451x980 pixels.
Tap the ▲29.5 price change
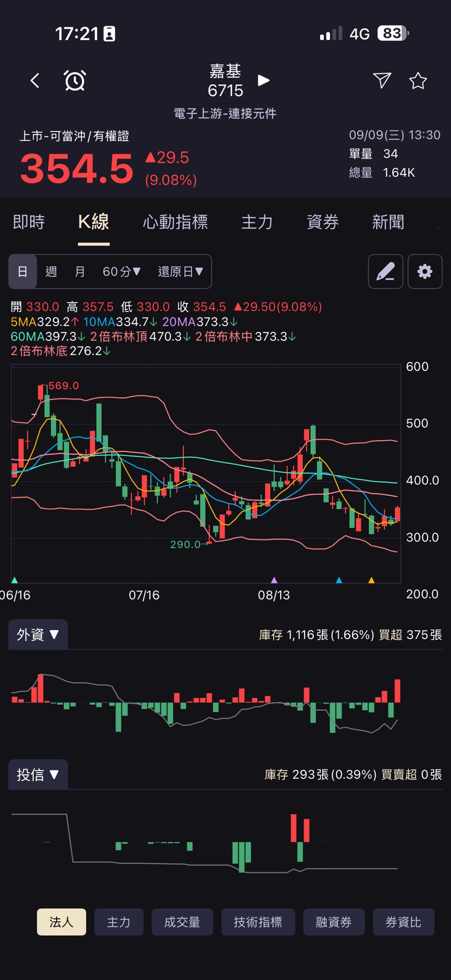coord(167,157)
